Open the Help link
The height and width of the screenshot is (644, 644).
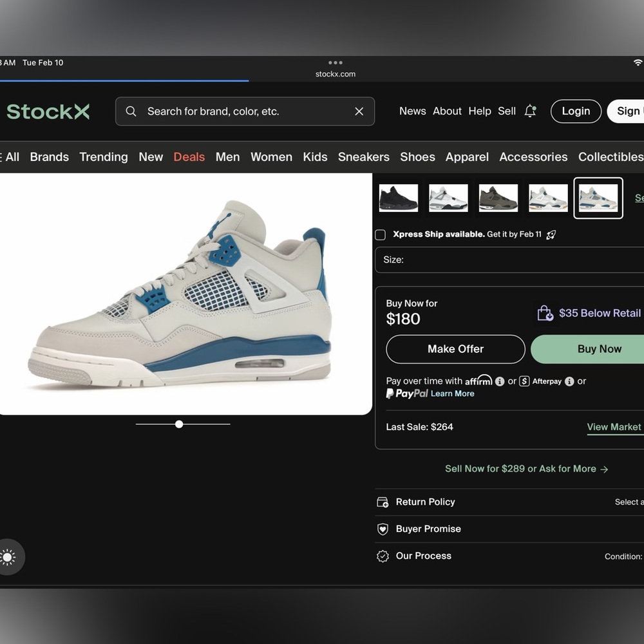click(x=480, y=111)
